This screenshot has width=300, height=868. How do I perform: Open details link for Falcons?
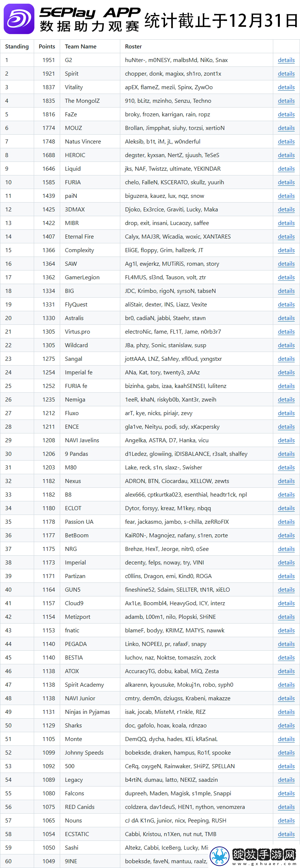coord(286,793)
